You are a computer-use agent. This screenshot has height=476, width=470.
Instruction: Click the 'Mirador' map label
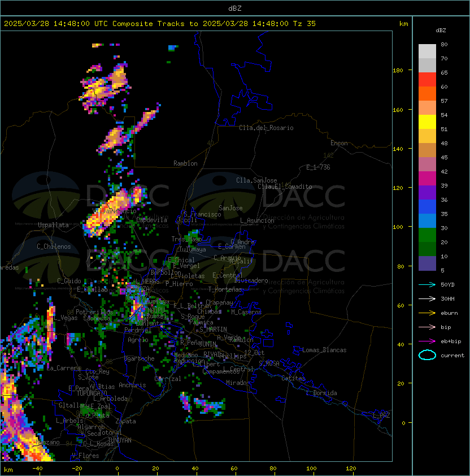pyautogui.click(x=238, y=383)
